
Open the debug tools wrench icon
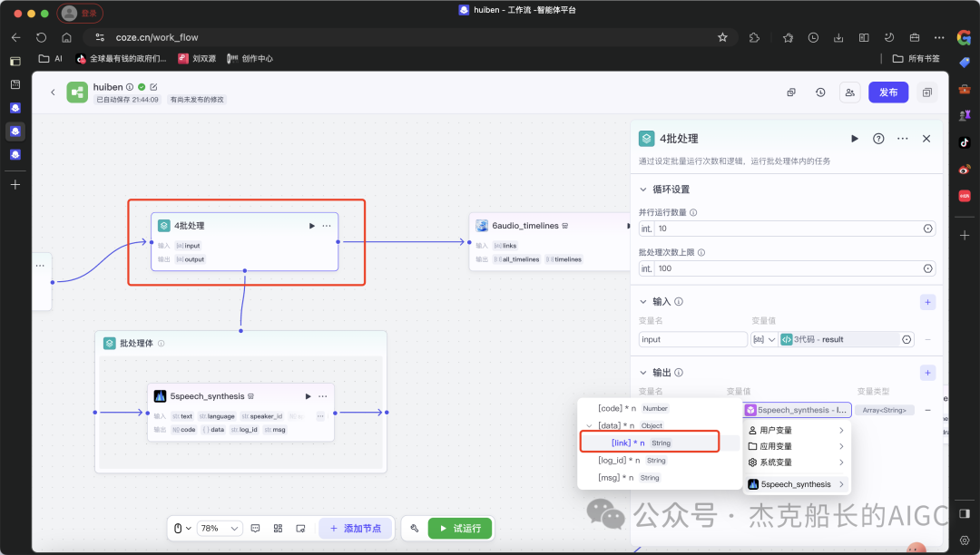click(415, 528)
